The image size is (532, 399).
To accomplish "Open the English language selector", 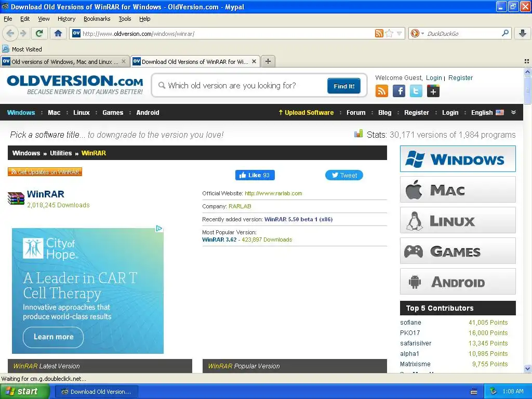I will pos(487,113).
